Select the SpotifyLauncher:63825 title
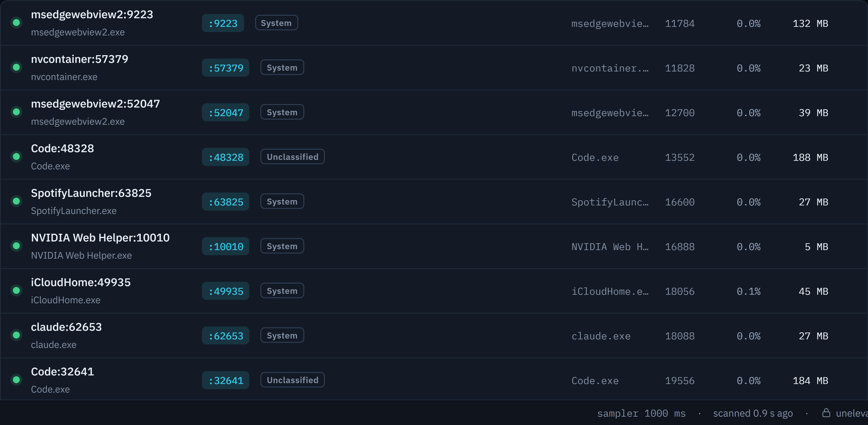The image size is (868, 425). tap(91, 193)
